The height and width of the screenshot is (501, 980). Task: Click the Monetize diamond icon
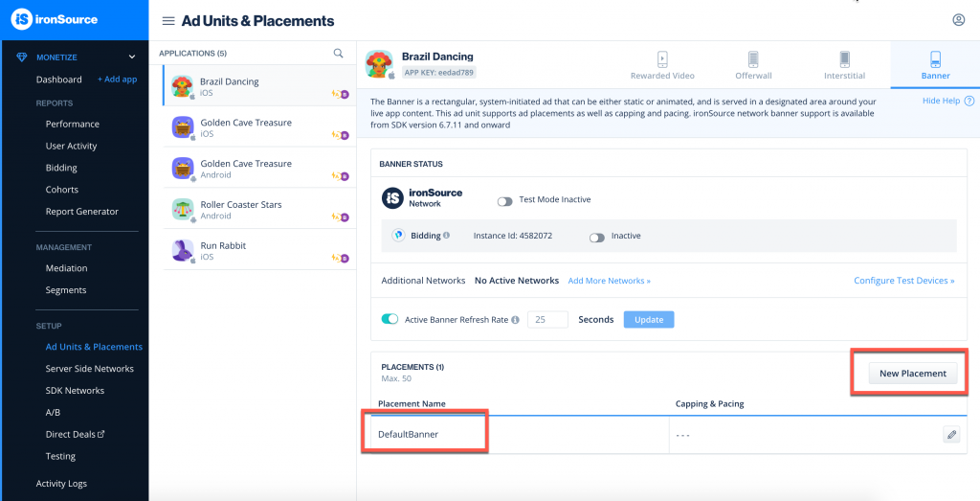23,57
